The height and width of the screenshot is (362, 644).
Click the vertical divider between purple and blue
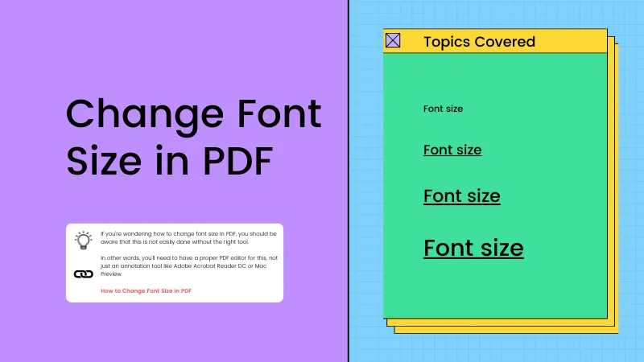(x=349, y=181)
